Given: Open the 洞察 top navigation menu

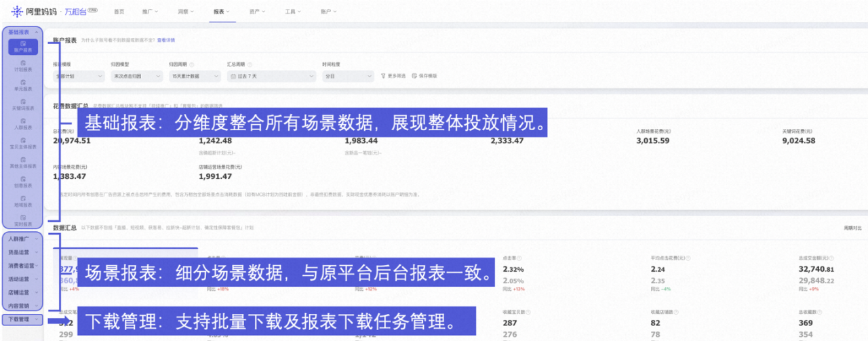Looking at the screenshot, I should 186,12.
